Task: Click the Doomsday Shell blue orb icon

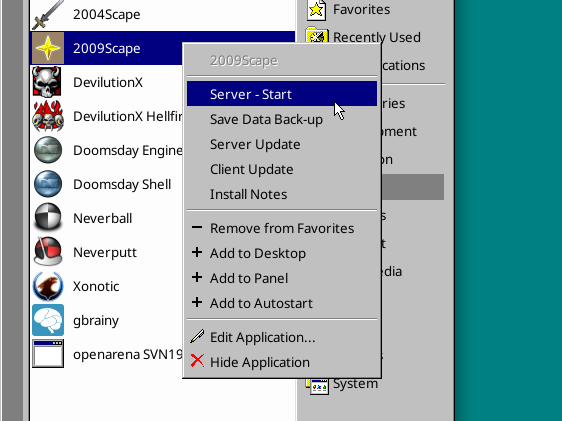Action: click(x=48, y=184)
